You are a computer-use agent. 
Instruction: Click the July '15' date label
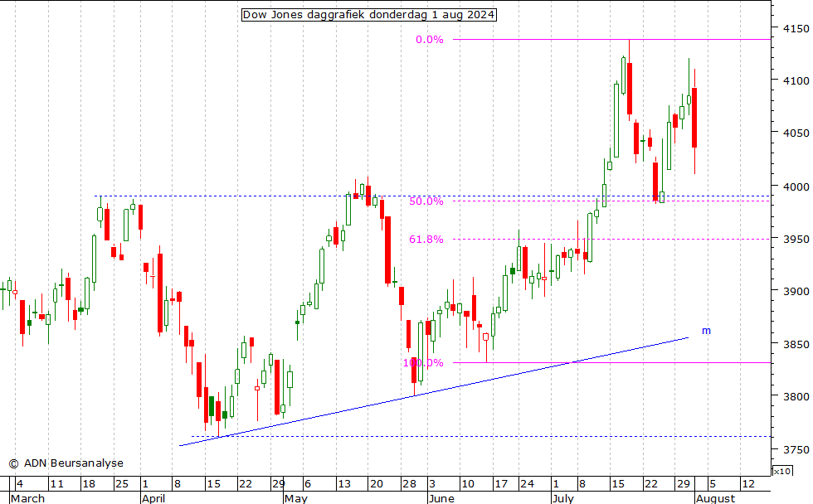[618, 484]
